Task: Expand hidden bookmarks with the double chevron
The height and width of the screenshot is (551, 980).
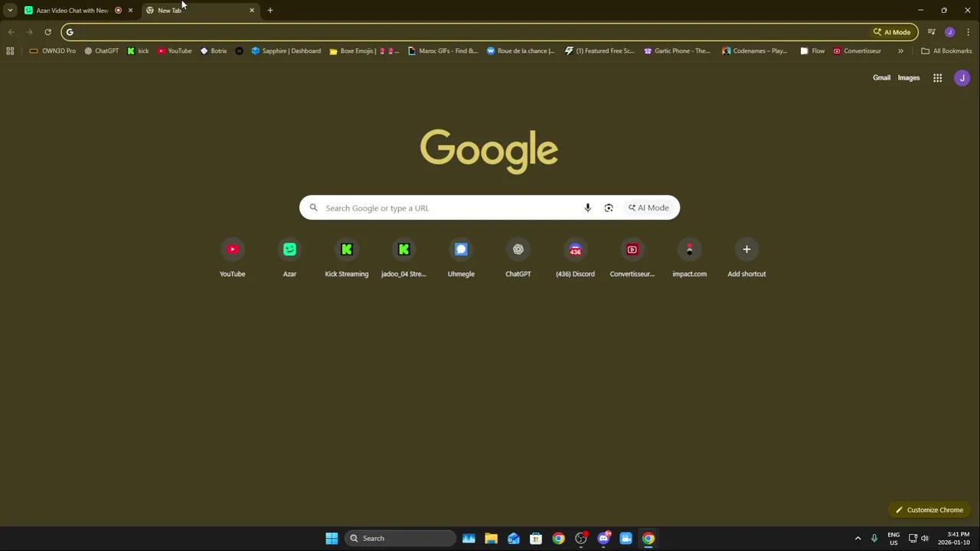Action: 900,51
